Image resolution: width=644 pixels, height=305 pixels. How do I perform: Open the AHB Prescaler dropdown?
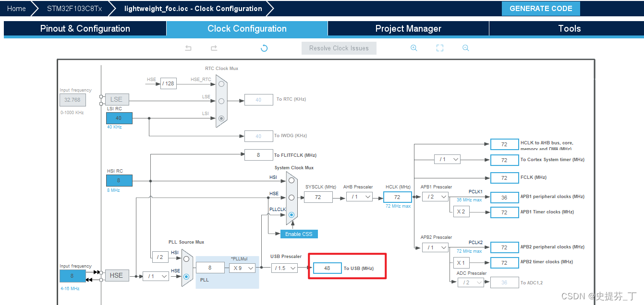[x=359, y=197]
